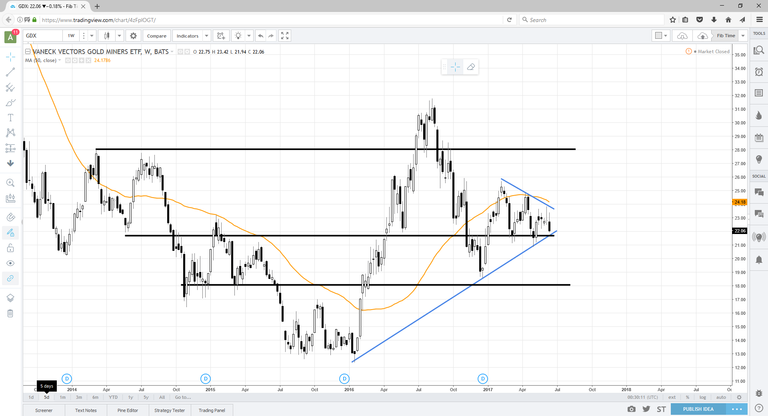
Task: Open the alerts clock panel
Action: click(759, 72)
